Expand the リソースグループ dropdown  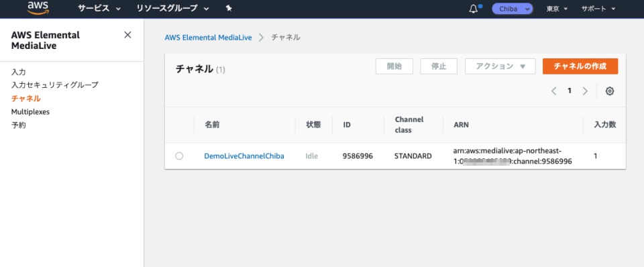[x=173, y=8]
